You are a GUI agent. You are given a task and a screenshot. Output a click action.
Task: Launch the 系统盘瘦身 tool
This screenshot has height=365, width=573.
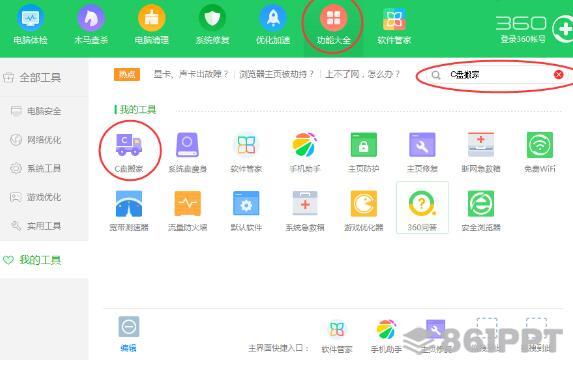pyautogui.click(x=187, y=153)
